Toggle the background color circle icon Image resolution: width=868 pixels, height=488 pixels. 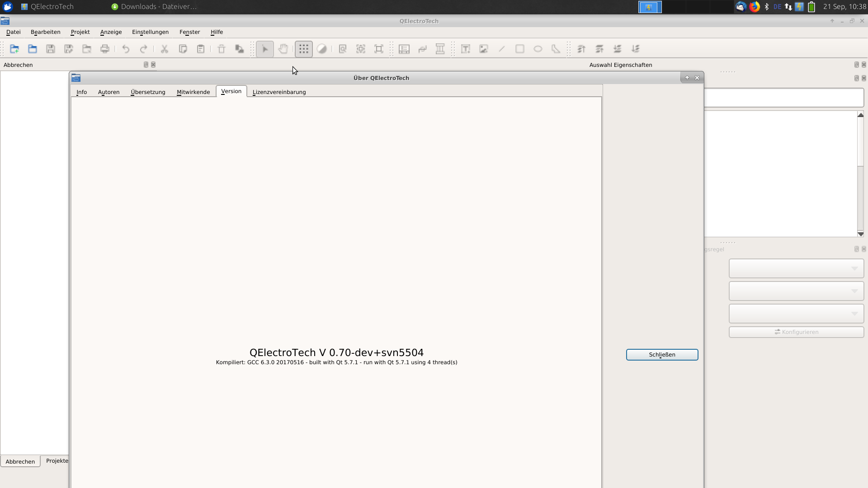(x=322, y=49)
